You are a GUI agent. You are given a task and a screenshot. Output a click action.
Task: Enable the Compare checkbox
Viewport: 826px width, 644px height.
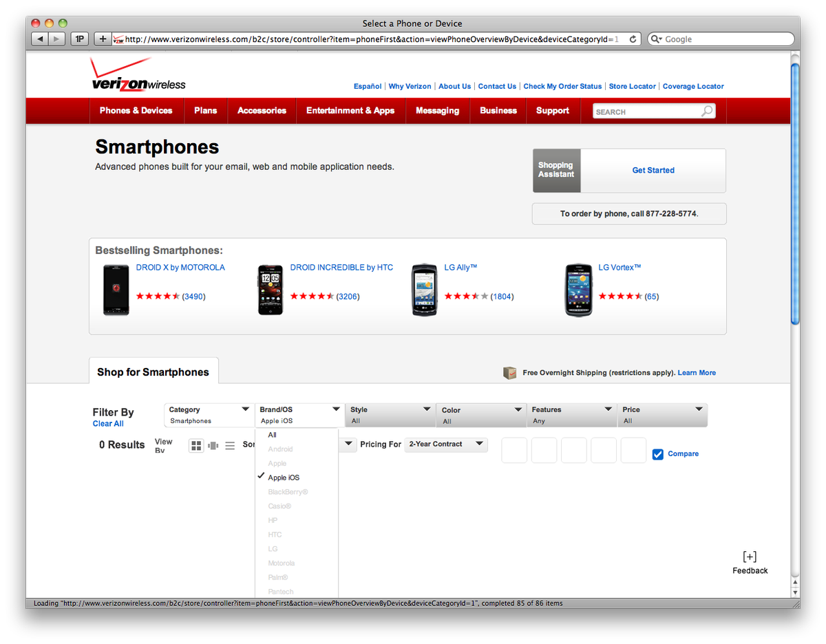pos(658,453)
